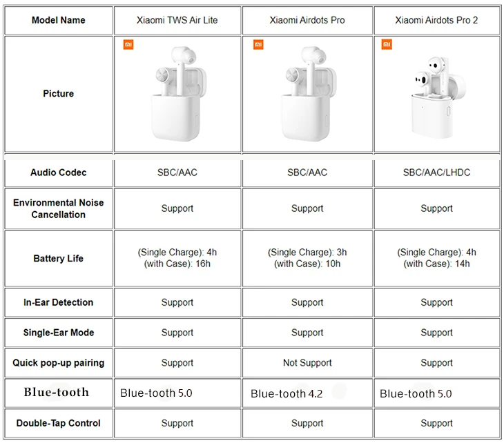
Task: Select the Audio Codec row label
Action: tap(59, 173)
